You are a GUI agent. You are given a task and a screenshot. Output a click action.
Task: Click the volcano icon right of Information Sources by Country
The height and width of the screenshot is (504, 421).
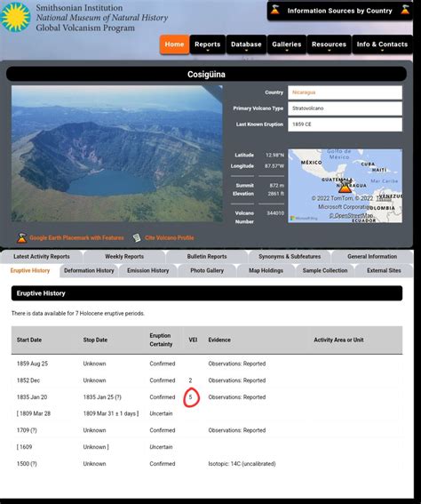(405, 10)
